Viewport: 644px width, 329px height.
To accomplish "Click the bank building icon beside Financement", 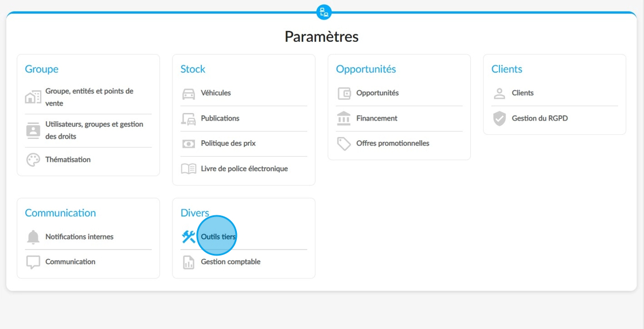I will 344,118.
